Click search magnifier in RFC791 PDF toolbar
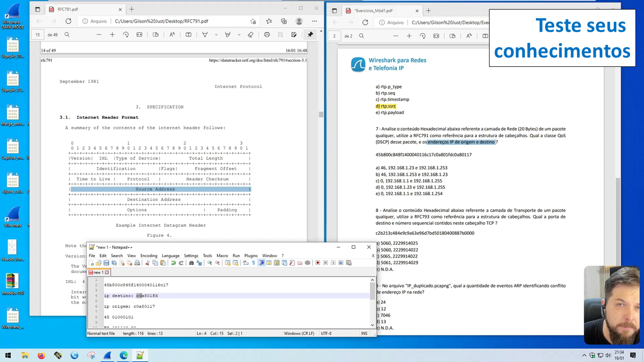 pyautogui.click(x=67, y=35)
